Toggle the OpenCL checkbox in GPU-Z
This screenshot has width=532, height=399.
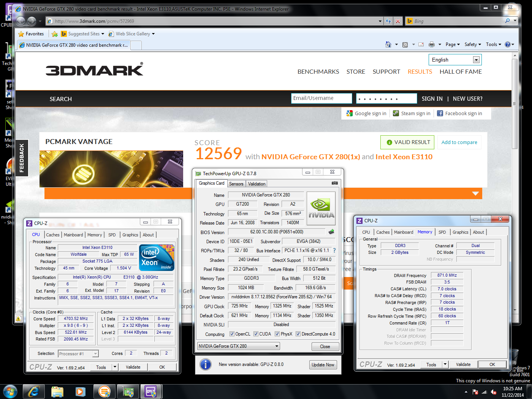coord(232,334)
